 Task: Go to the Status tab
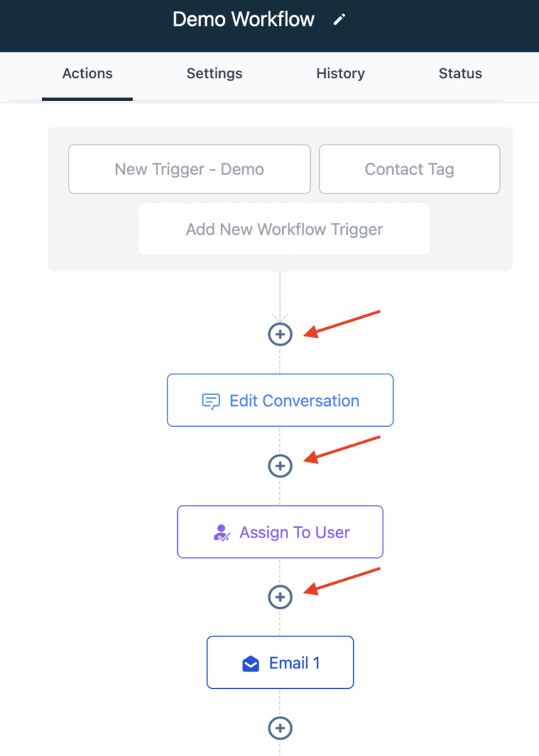point(460,74)
